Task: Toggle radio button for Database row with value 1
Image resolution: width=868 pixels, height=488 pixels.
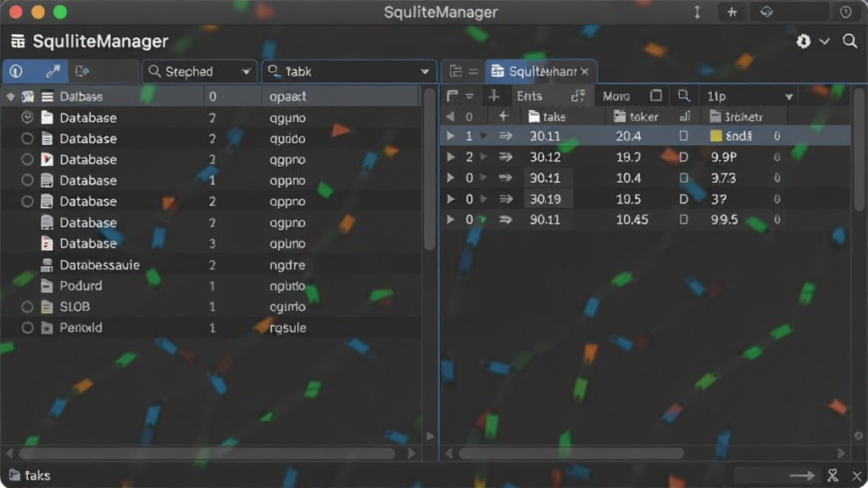Action: (27, 180)
